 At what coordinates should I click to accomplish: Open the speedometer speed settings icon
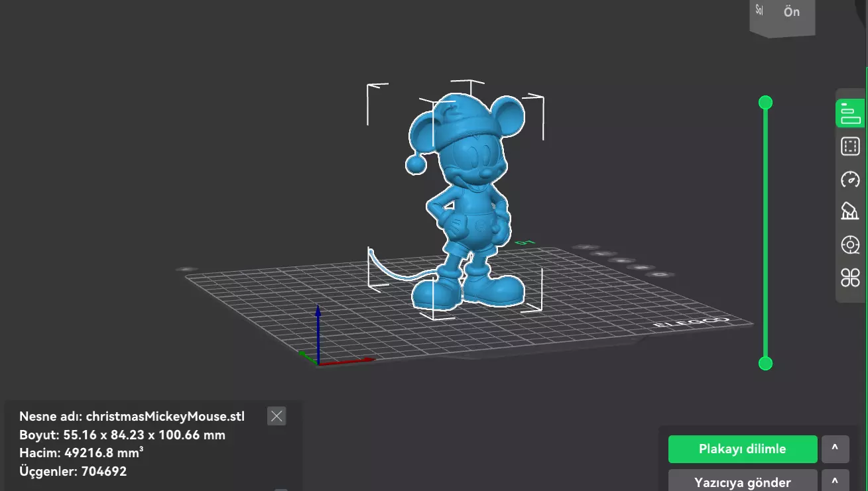click(x=850, y=179)
